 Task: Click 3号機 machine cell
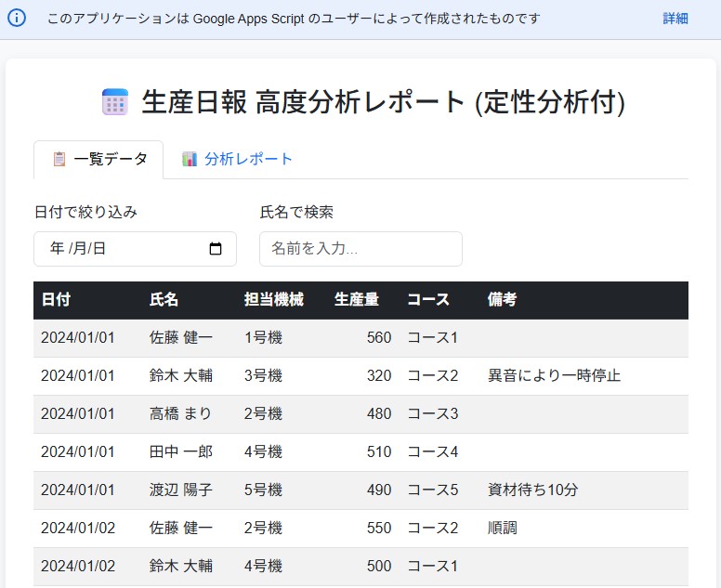point(263,376)
